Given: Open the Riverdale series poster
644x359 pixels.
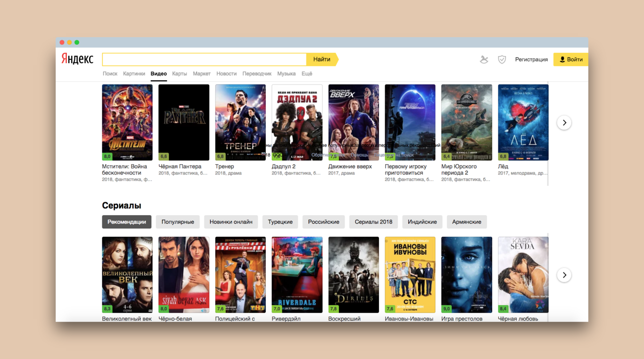Looking at the screenshot, I should tap(297, 275).
